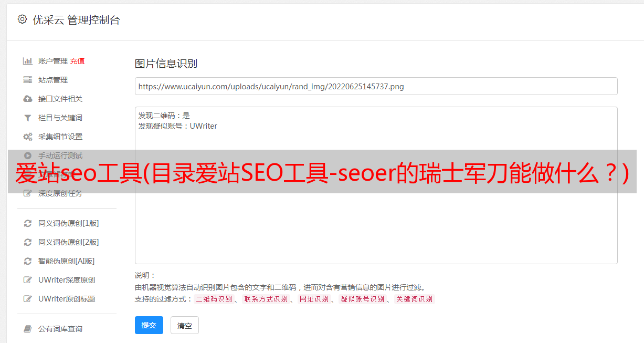Click the edit icon for UWriter深度原创
The width and height of the screenshot is (644, 343).
click(x=28, y=280)
